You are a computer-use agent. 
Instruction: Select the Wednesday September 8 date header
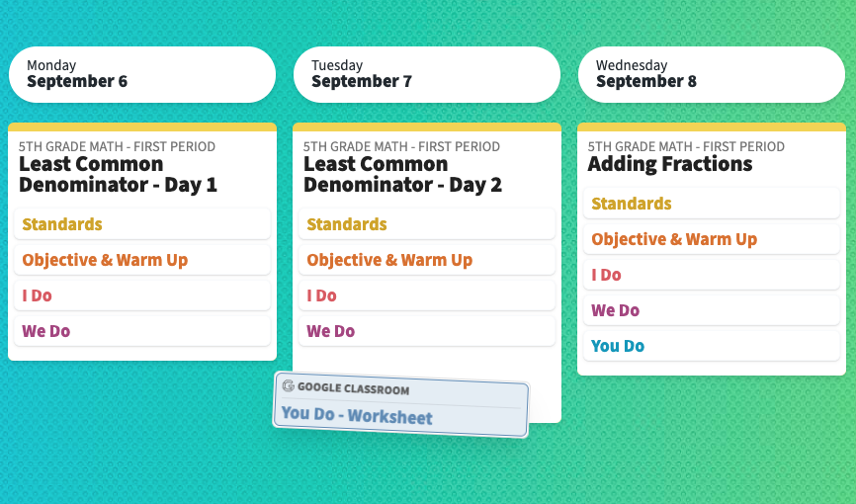tap(712, 74)
